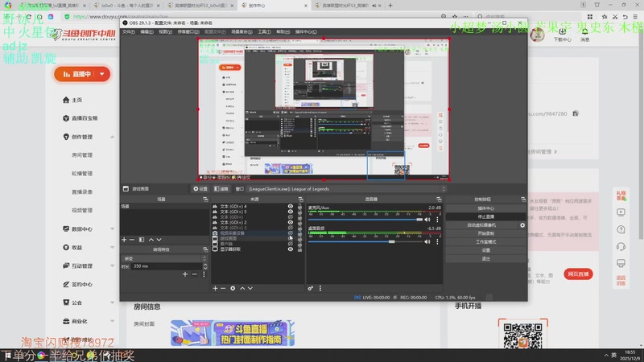
Task: Mute the 桌面音频 speaker icon
Action: (427, 242)
